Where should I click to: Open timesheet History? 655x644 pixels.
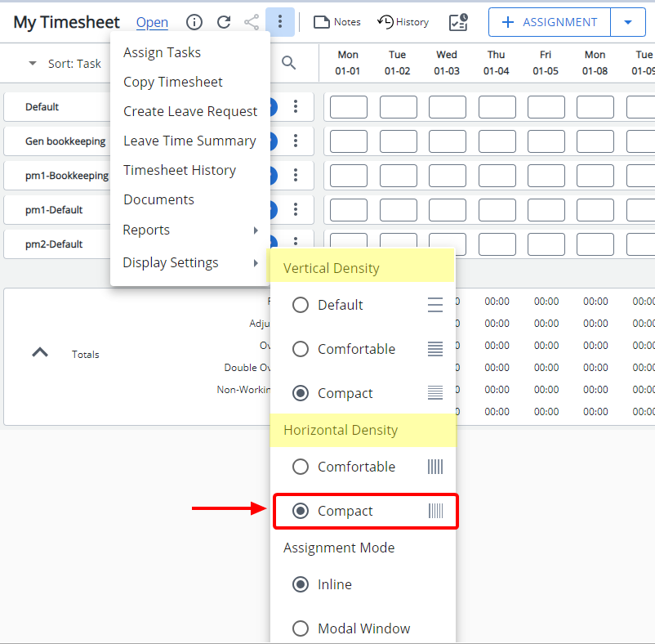(x=403, y=22)
